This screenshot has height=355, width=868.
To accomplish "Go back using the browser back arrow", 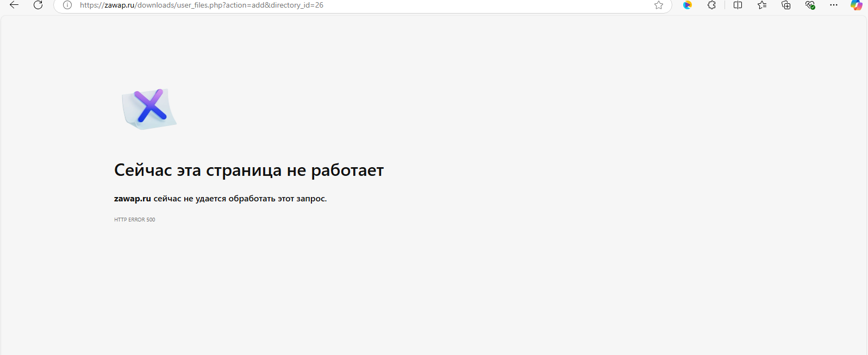I will (14, 5).
